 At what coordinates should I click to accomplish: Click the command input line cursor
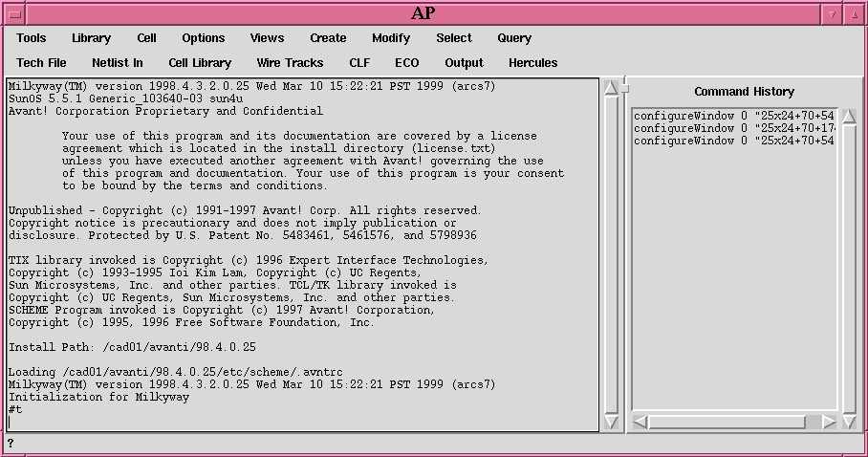pos(10,423)
